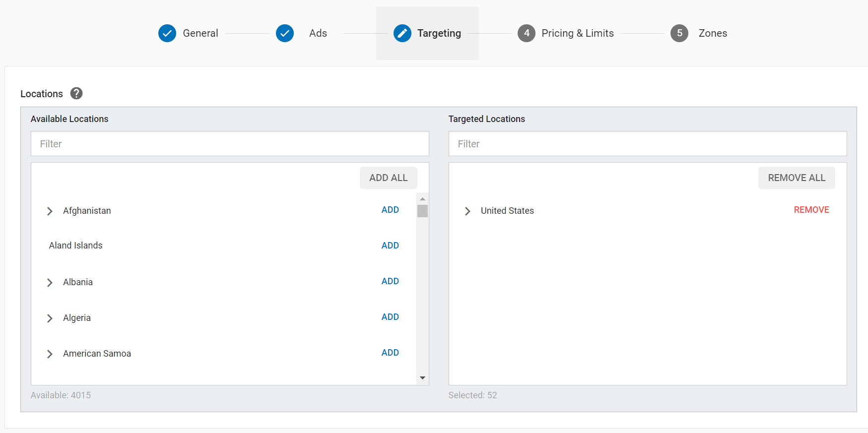This screenshot has width=868, height=433.
Task: Remove United States from targeted locations
Action: (811, 210)
